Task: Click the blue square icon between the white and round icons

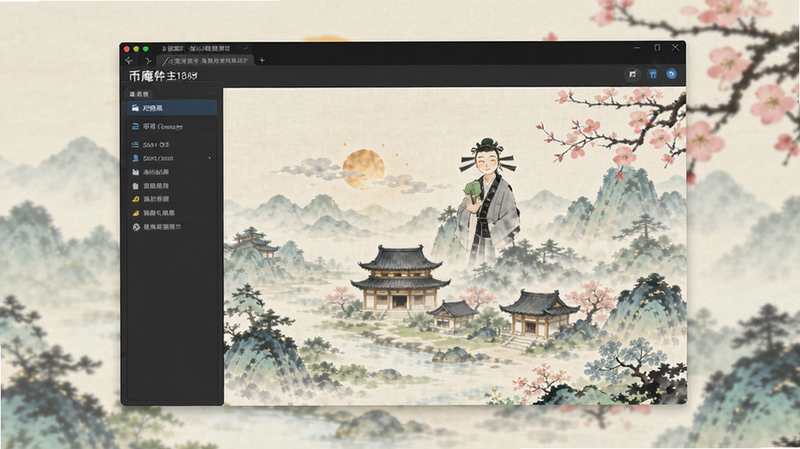Action: (x=653, y=74)
